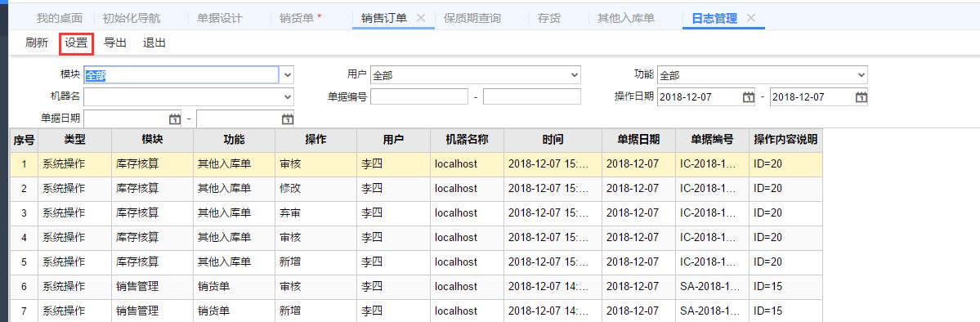Sort by the 模块 column header
The image size is (980, 322).
153,140
